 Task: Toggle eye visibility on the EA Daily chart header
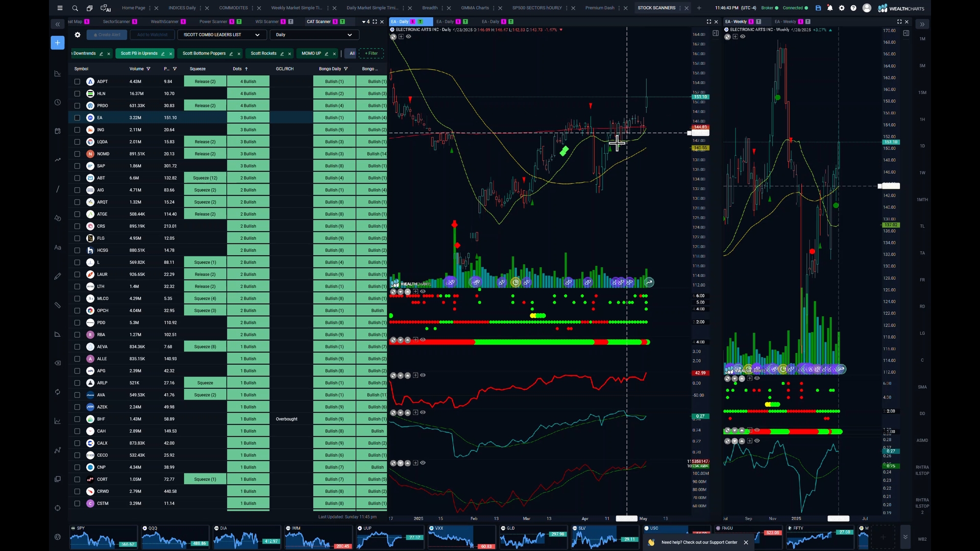pos(408,37)
